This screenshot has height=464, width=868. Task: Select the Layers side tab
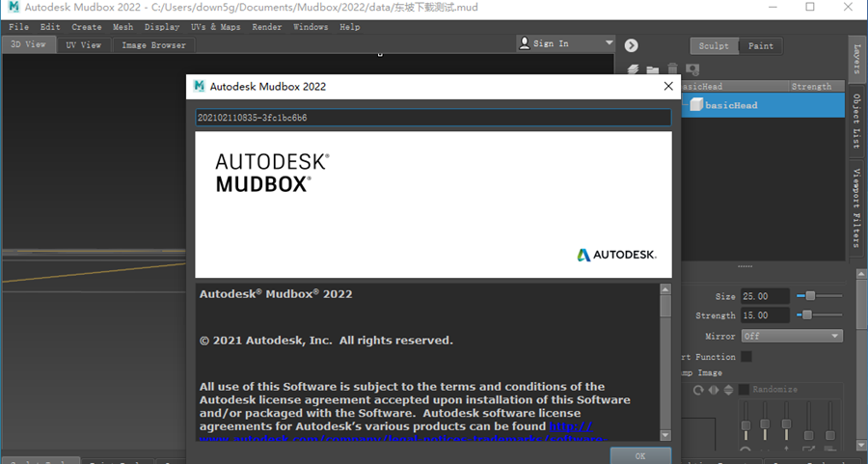(x=856, y=59)
